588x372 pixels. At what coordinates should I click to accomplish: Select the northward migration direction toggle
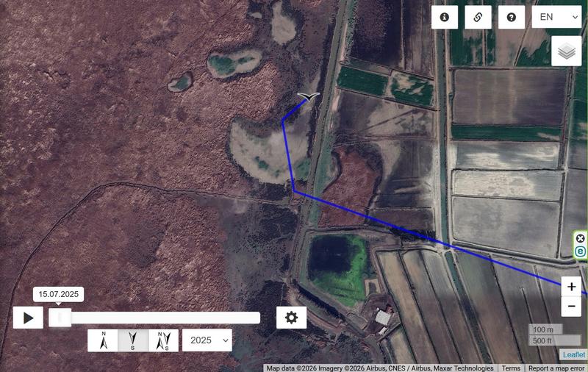pos(103,340)
